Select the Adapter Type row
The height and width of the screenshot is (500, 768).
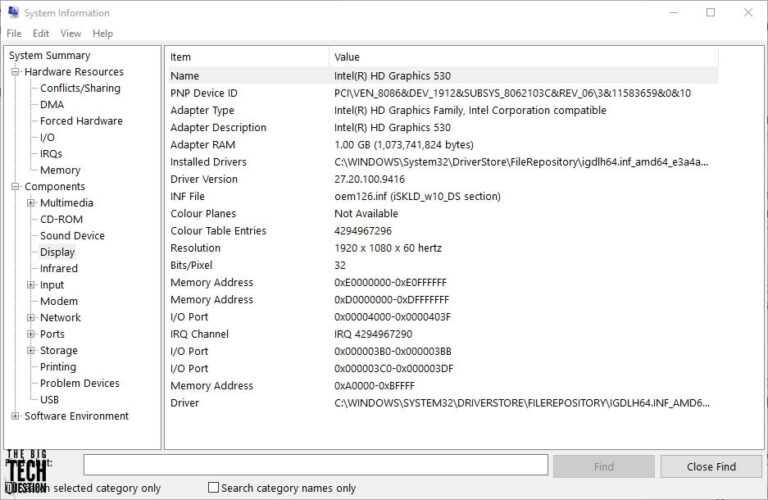pos(442,110)
